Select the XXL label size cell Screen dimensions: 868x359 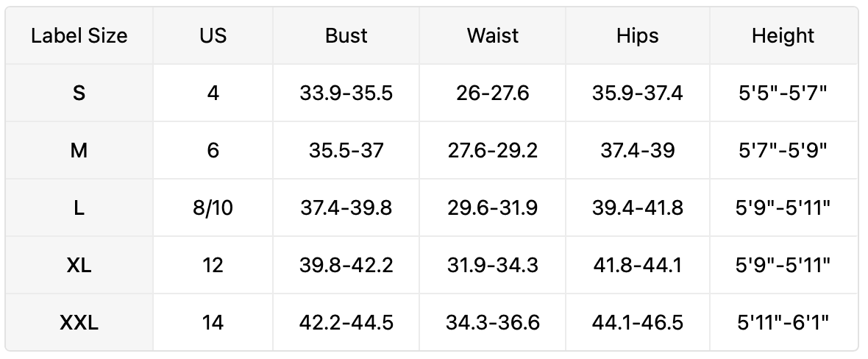click(x=79, y=322)
